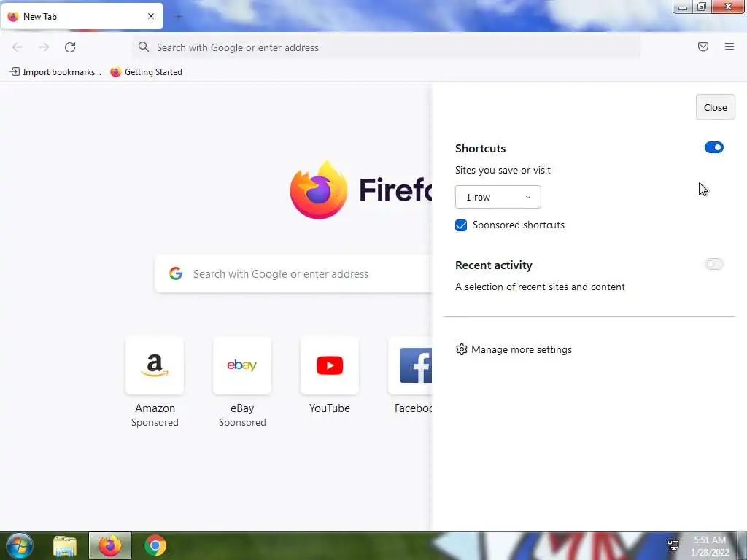Screen dimensions: 747x560
Task: Click the Firefox logo on page
Action: click(318, 190)
